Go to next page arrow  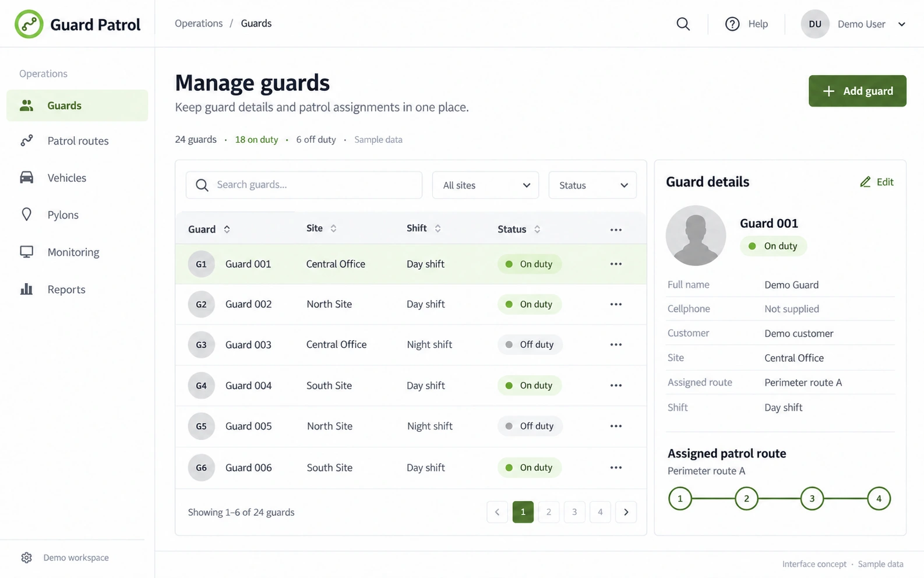626,512
